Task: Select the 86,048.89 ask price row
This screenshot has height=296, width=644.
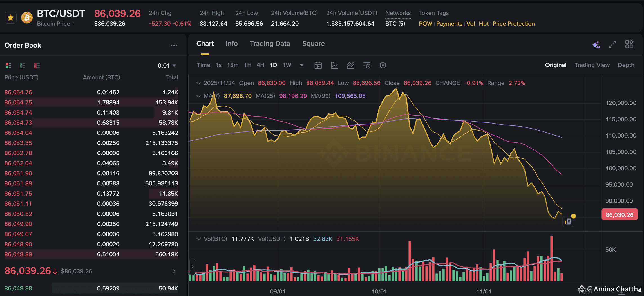Action: pos(91,254)
